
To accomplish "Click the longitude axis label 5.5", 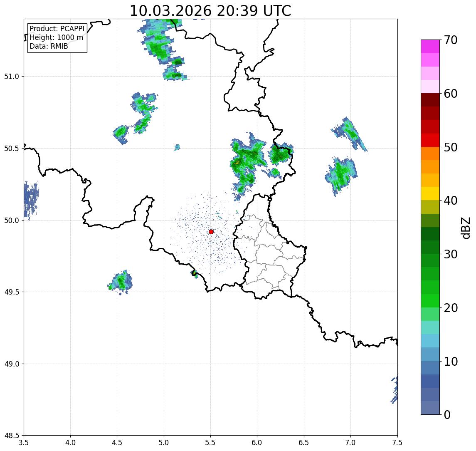I will pyautogui.click(x=211, y=442).
